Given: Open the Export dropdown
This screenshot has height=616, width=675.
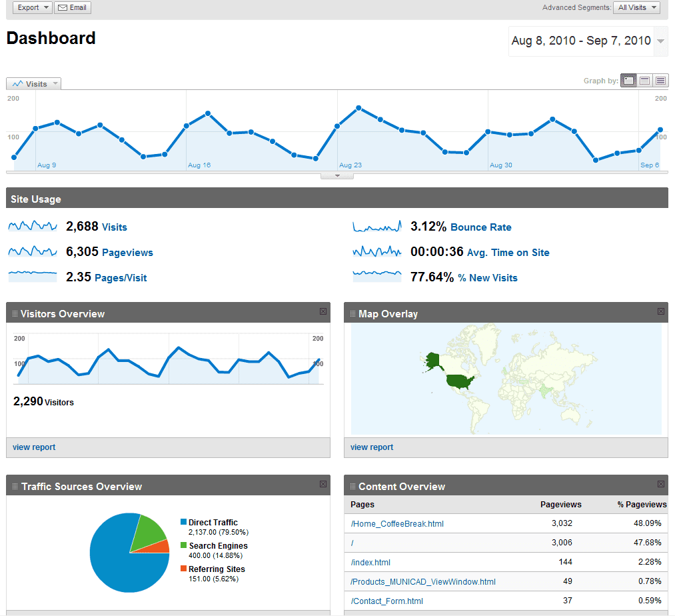Looking at the screenshot, I should point(33,8).
